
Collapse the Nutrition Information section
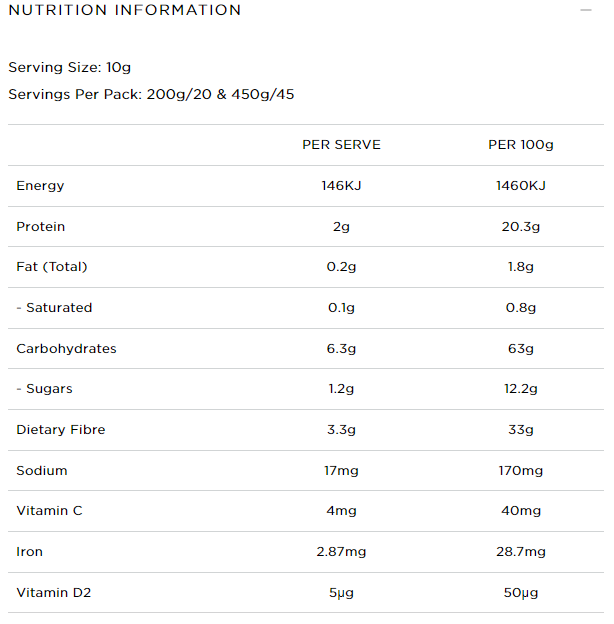(586, 10)
